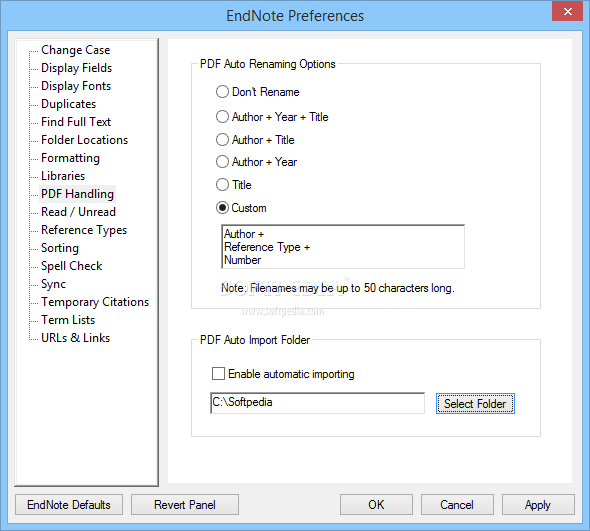Click the Select Folder button
Screen dimensions: 590x531
475,404
